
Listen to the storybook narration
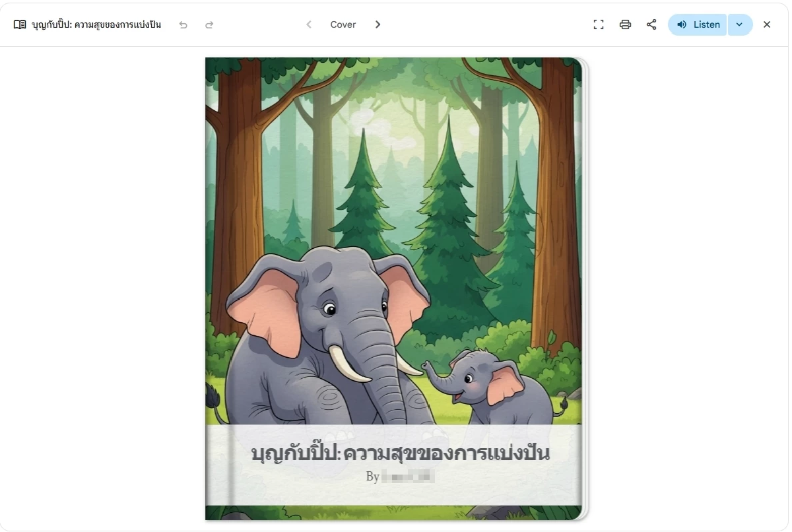698,24
